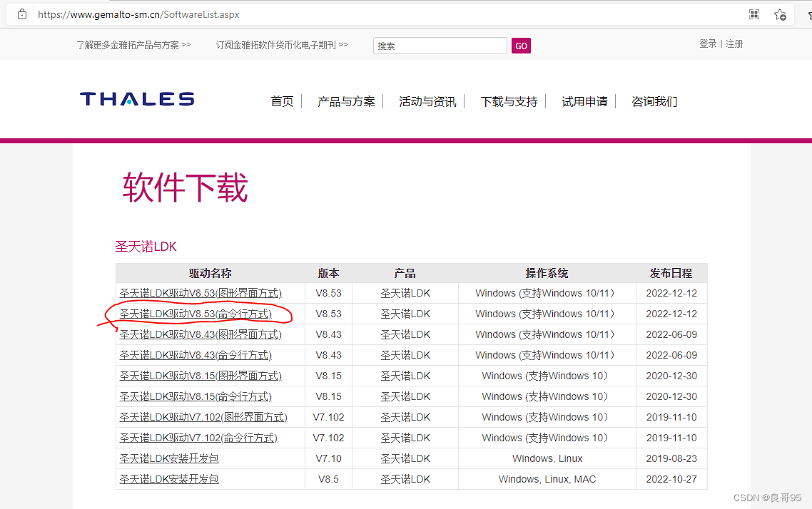The width and height of the screenshot is (812, 509).
Task: Download 圣天诺LDK驱动V7.102(图形界面方式)
Action: pyautogui.click(x=203, y=418)
